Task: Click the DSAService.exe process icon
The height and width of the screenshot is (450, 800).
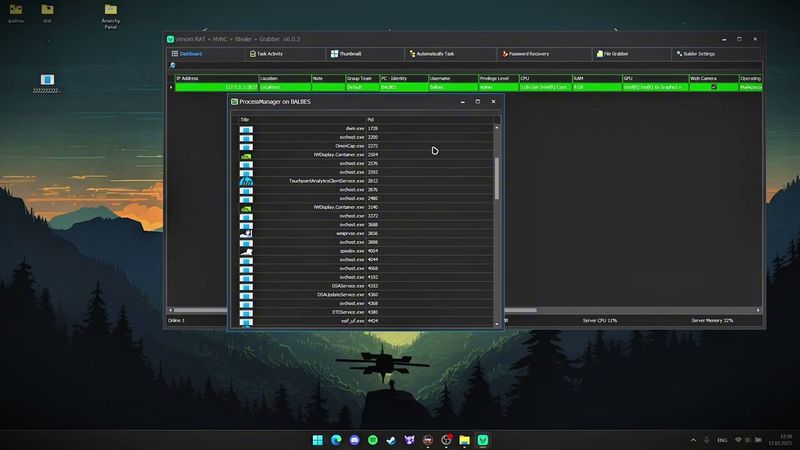Action: click(x=246, y=286)
